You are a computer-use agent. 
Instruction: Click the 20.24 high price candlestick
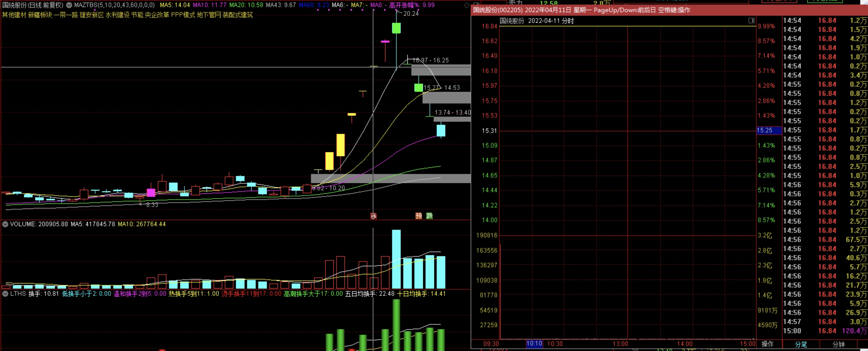[396, 28]
